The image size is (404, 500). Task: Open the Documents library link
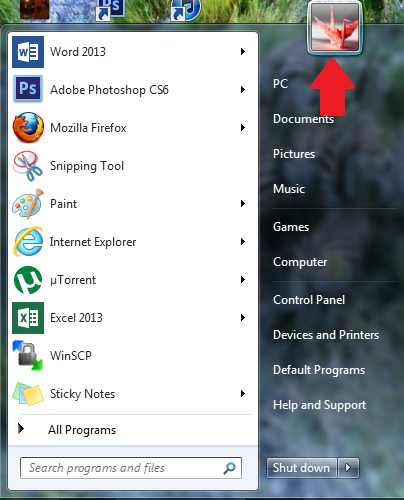[303, 119]
